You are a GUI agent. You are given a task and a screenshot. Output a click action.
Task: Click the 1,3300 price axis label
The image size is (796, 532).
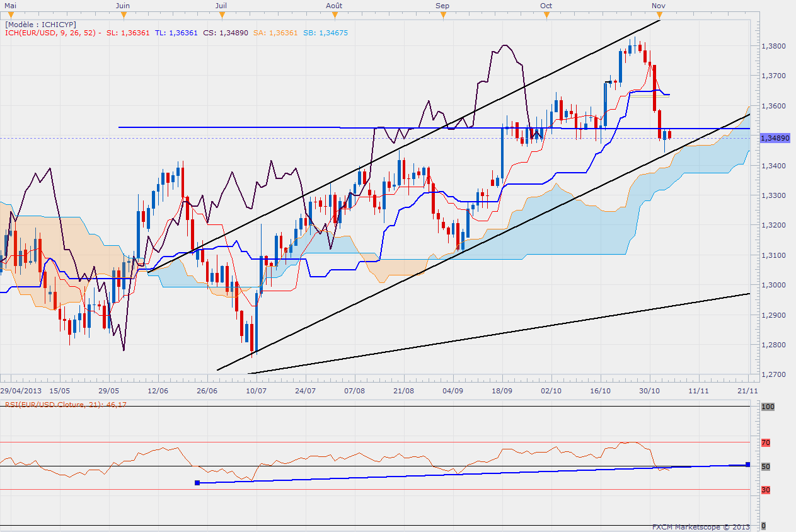(773, 195)
